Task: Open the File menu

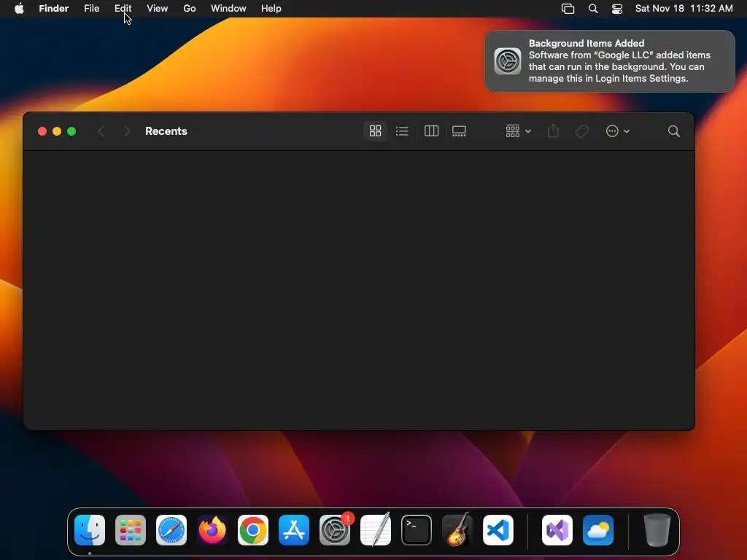Action: (91, 8)
